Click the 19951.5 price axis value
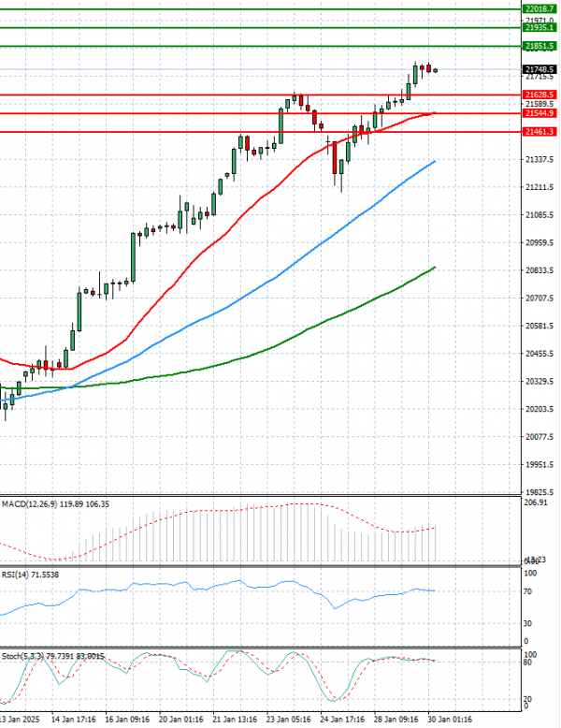561x728 pixels. pos(539,465)
